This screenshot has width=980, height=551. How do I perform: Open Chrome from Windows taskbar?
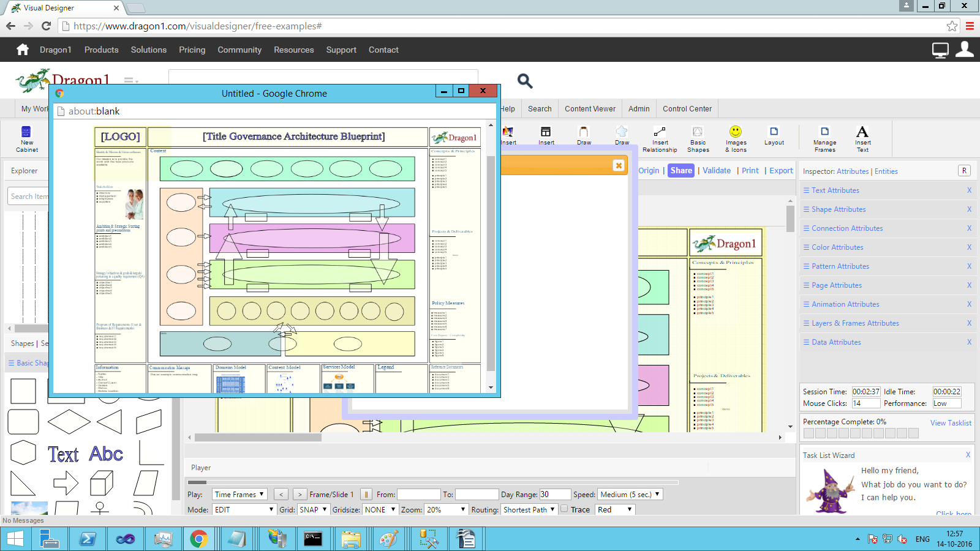[198, 539]
